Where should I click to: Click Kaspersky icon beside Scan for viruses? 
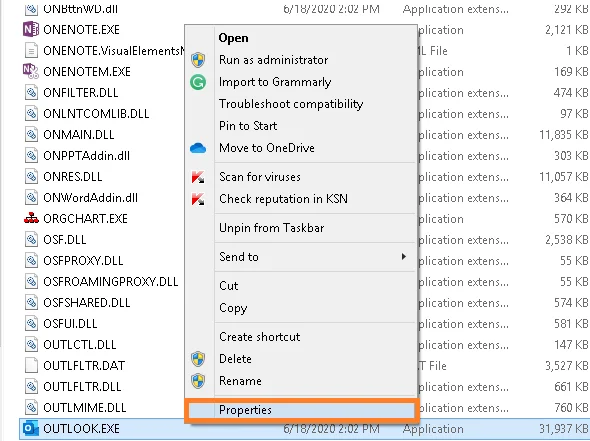[198, 177]
